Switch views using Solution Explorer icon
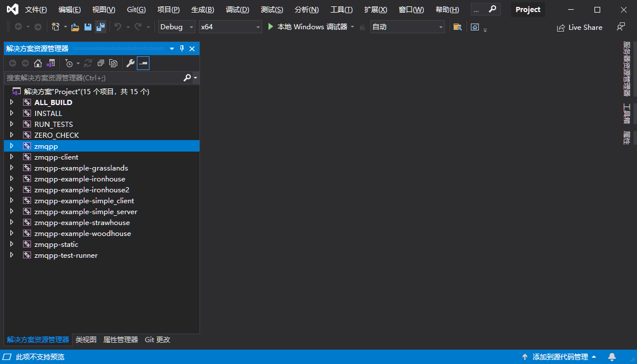This screenshot has width=637, height=364. (x=51, y=63)
